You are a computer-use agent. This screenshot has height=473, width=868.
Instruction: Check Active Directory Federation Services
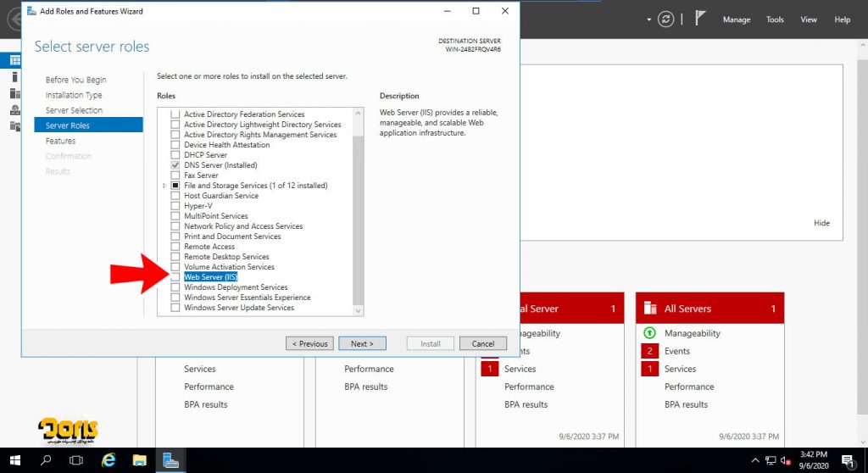click(175, 114)
